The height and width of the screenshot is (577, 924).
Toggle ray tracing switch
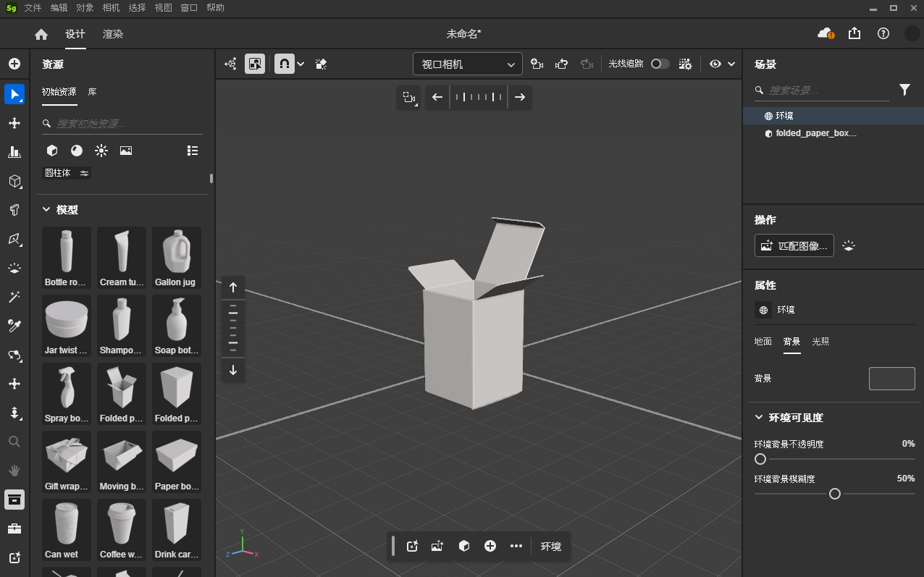point(660,64)
